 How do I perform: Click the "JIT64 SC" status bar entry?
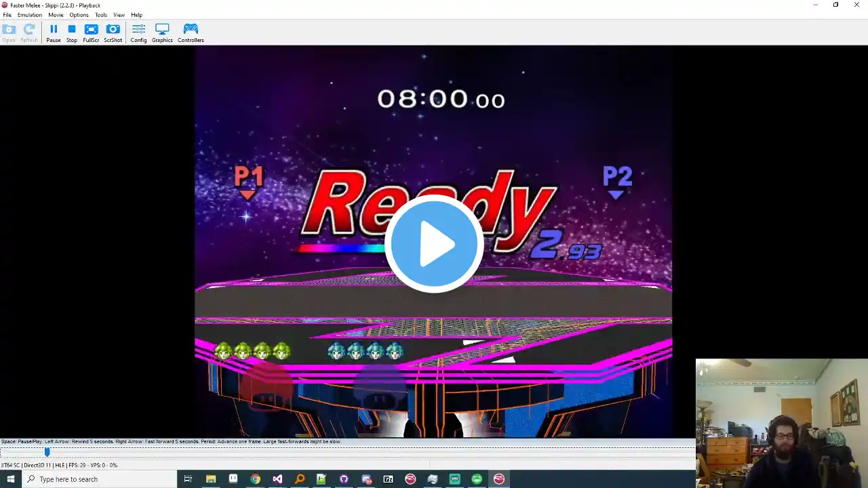[x=11, y=465]
